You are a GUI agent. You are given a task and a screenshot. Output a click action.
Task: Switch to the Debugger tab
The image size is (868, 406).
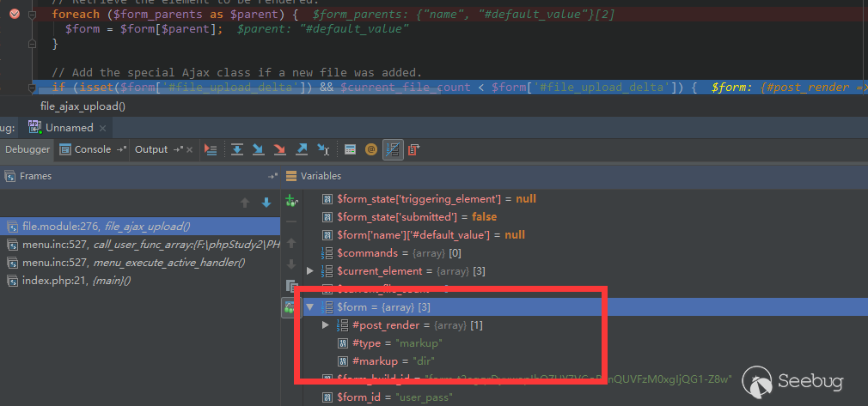click(28, 149)
